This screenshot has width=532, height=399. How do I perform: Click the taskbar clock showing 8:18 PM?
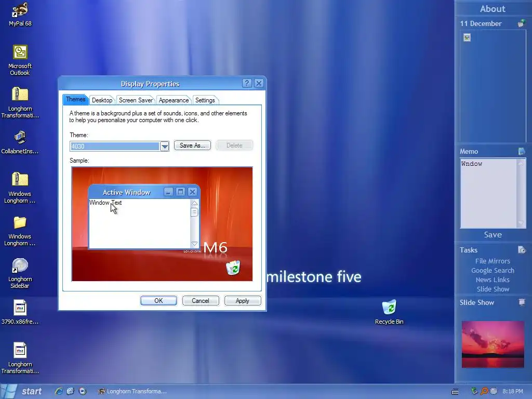point(513,391)
